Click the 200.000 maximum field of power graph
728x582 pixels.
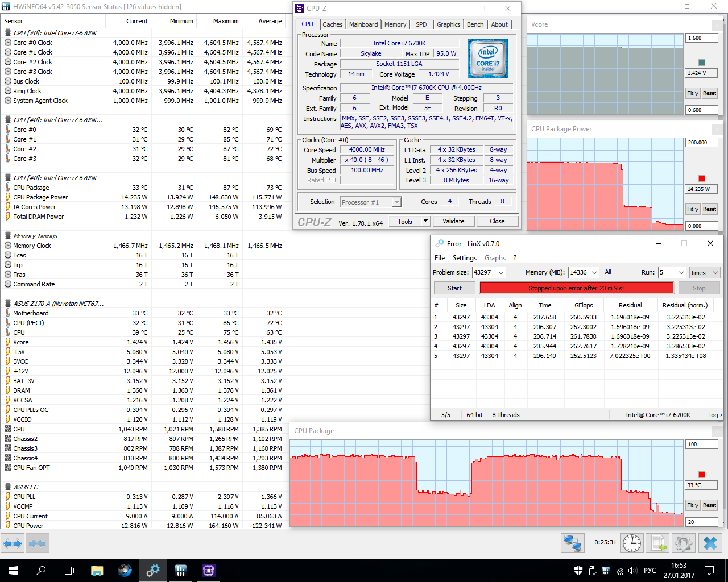coord(702,143)
